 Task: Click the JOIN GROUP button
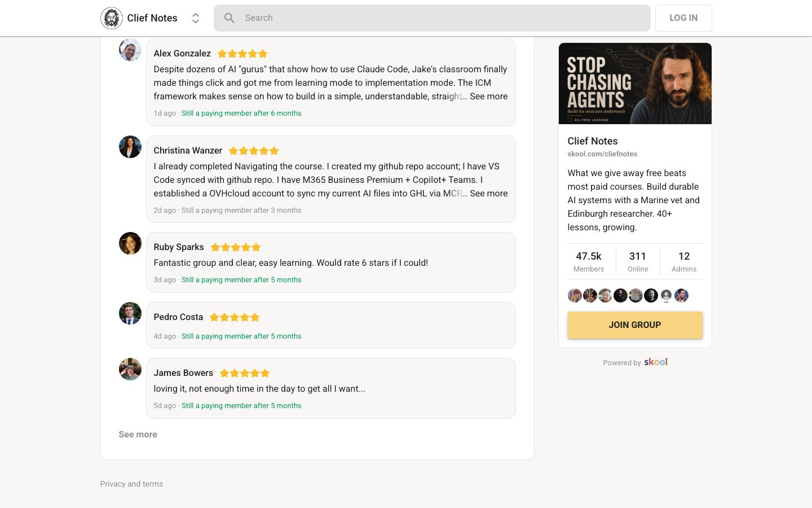pyautogui.click(x=635, y=325)
